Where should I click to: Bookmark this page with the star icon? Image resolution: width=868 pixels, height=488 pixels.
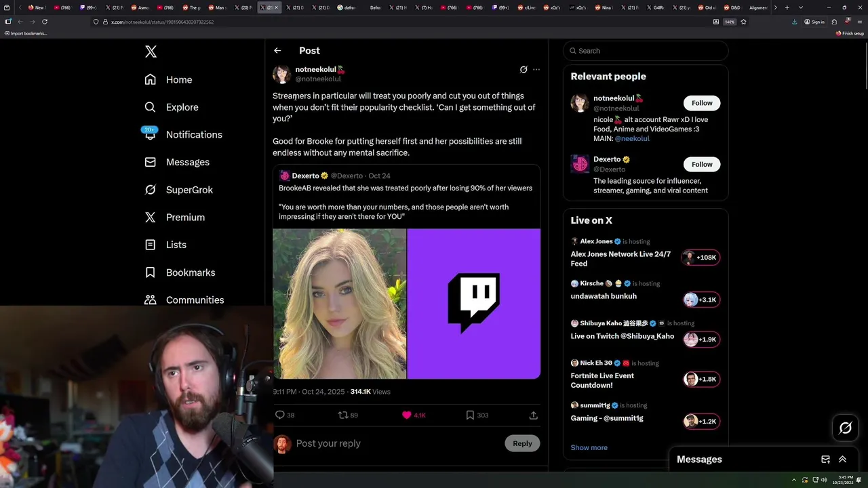tap(743, 22)
